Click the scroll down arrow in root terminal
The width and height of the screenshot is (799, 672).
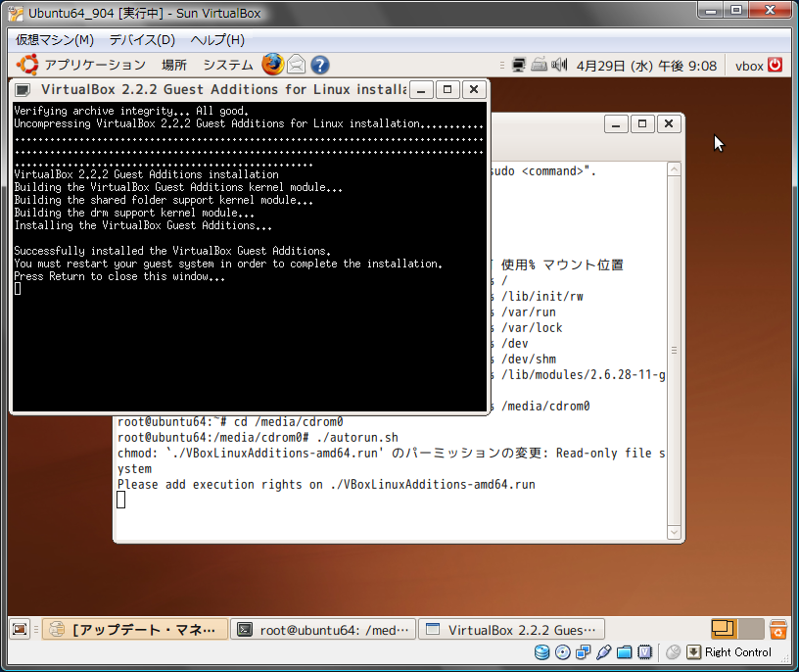(674, 532)
